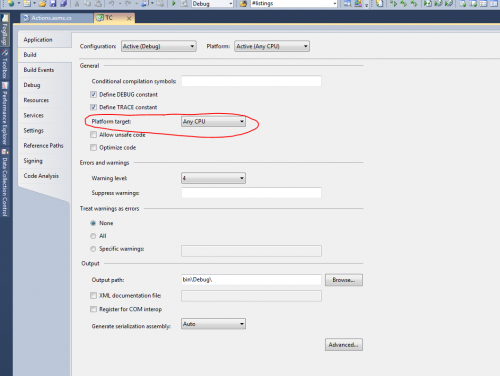Open the Warning level dropdown
Screen dimensions: 500x376
[x=213, y=178]
